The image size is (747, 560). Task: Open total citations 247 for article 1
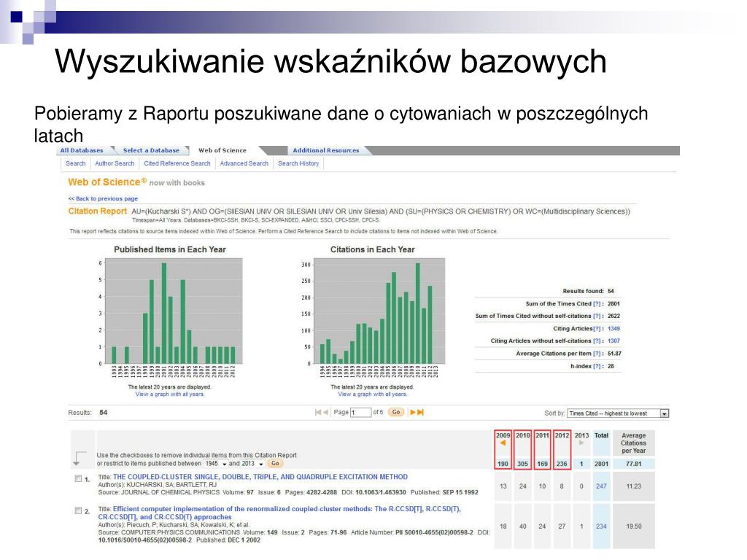point(601,486)
